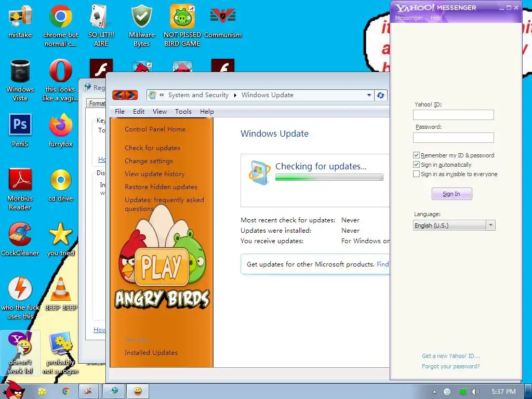Click Check for updates link
The image size is (532, 399).
point(152,148)
